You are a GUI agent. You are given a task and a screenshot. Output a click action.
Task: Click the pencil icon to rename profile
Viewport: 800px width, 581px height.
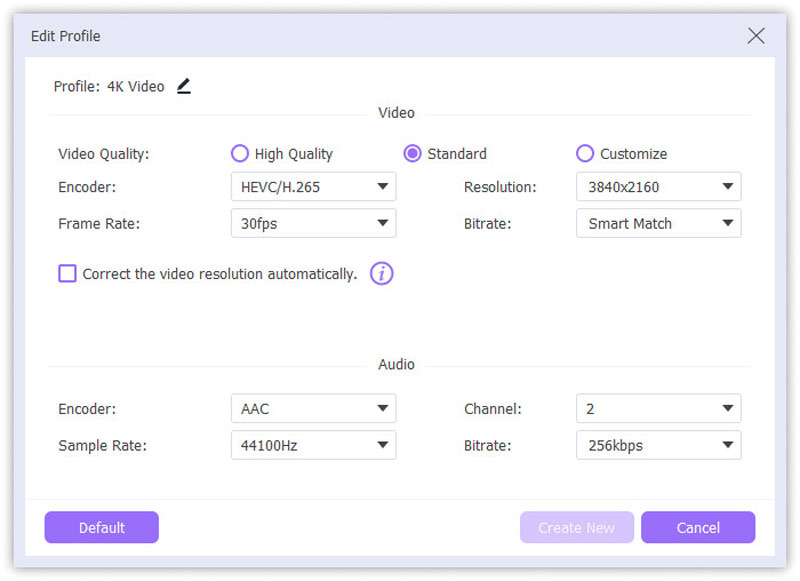(184, 86)
